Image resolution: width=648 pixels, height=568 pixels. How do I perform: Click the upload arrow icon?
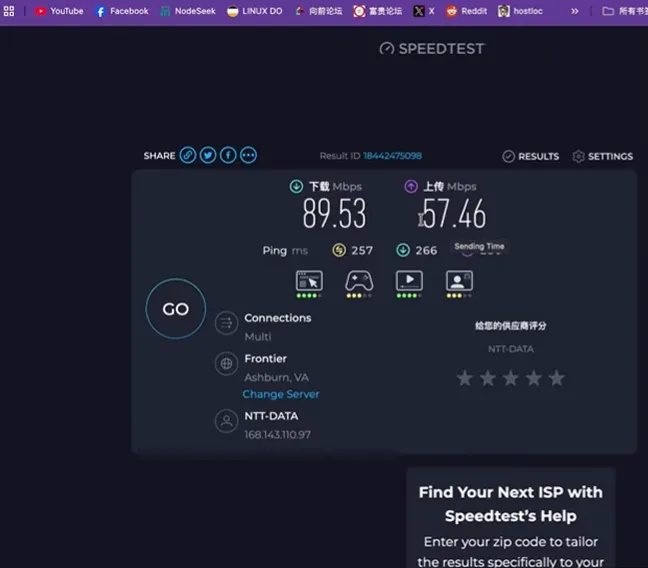(x=411, y=186)
